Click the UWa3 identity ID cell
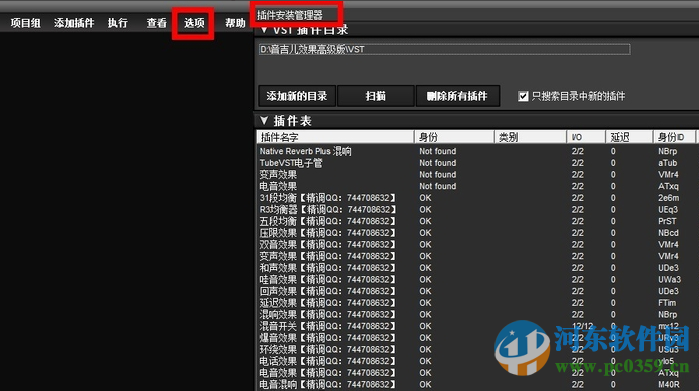The width and height of the screenshot is (699, 391). 669,279
